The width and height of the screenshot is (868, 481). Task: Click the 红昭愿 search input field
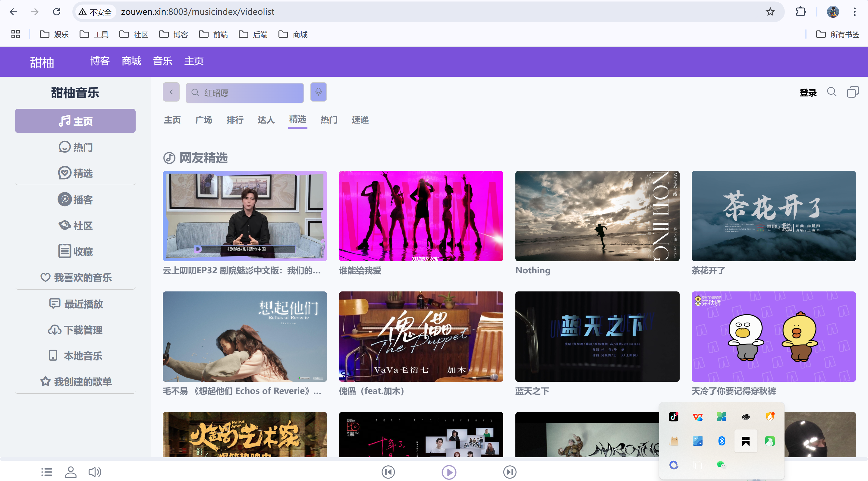[245, 93]
